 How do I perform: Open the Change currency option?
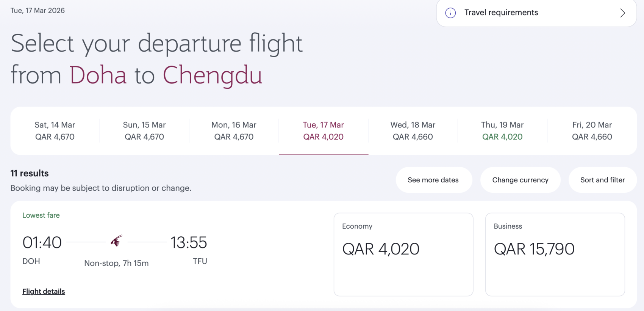click(x=520, y=180)
